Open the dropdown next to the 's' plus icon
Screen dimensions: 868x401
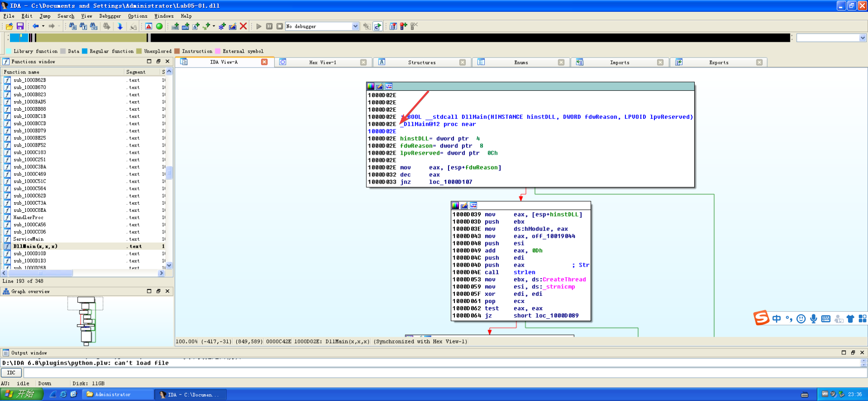(214, 26)
